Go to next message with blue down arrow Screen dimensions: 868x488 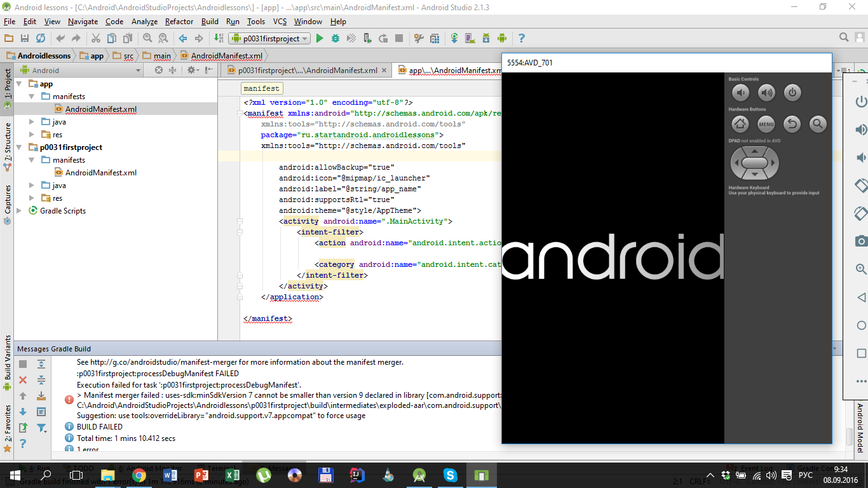(x=23, y=412)
